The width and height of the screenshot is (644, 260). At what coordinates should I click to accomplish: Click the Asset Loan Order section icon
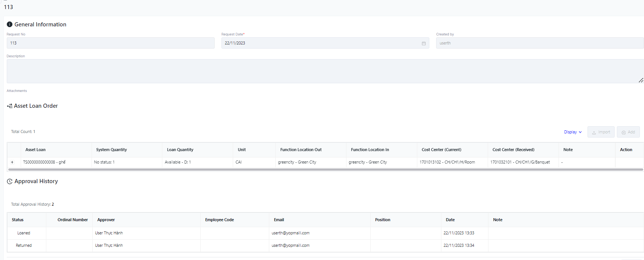[10, 106]
